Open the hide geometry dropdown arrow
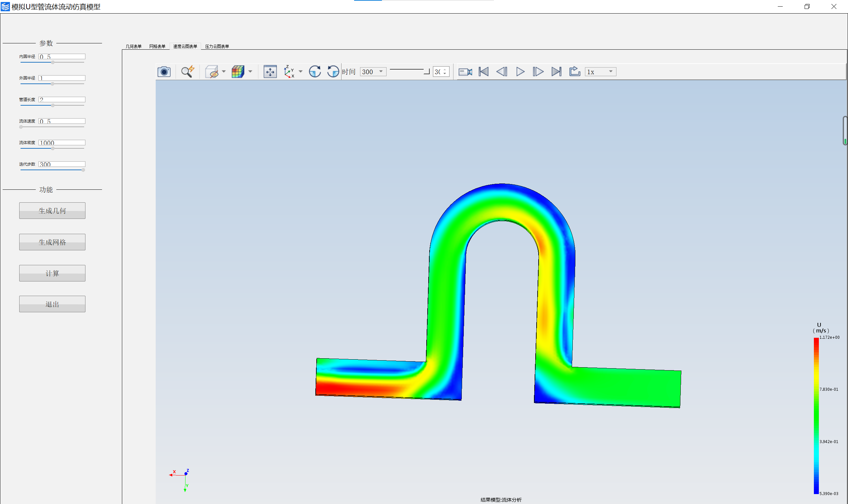 (x=224, y=72)
